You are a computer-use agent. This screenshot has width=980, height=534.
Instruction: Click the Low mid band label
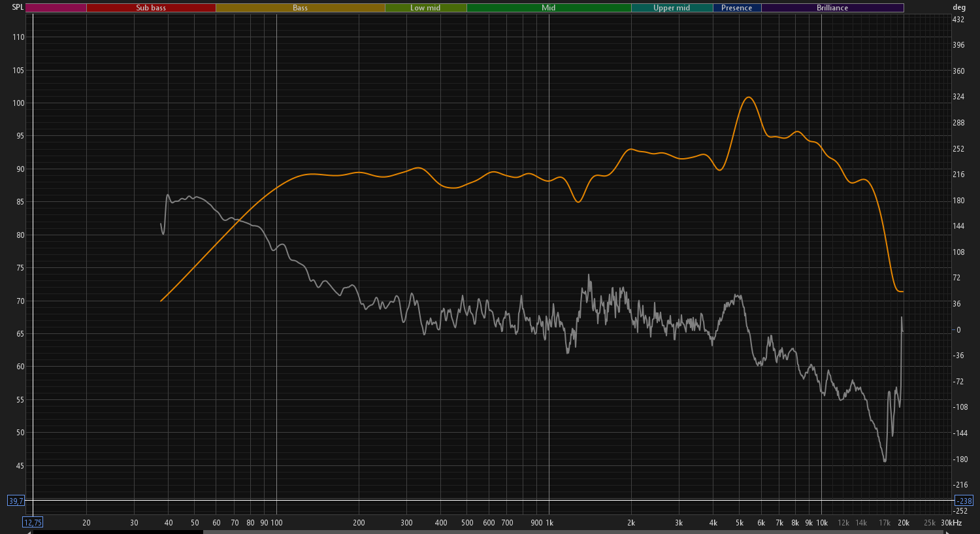426,8
